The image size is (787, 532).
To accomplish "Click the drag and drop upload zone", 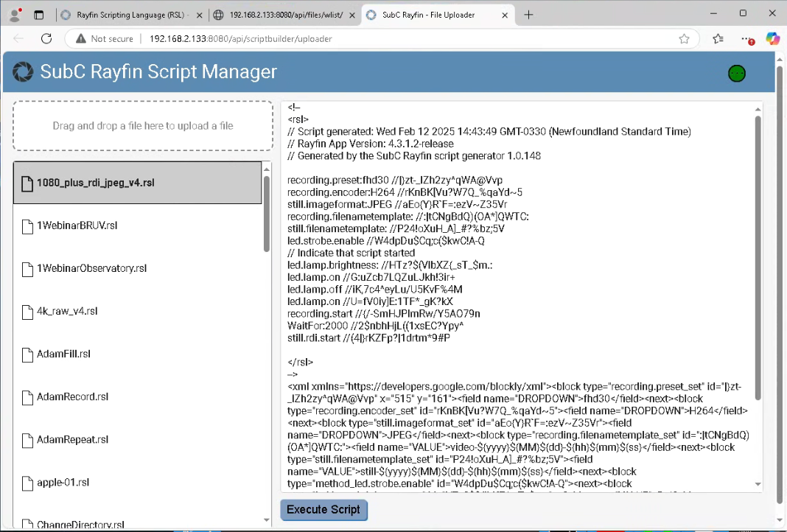I will coord(143,126).
